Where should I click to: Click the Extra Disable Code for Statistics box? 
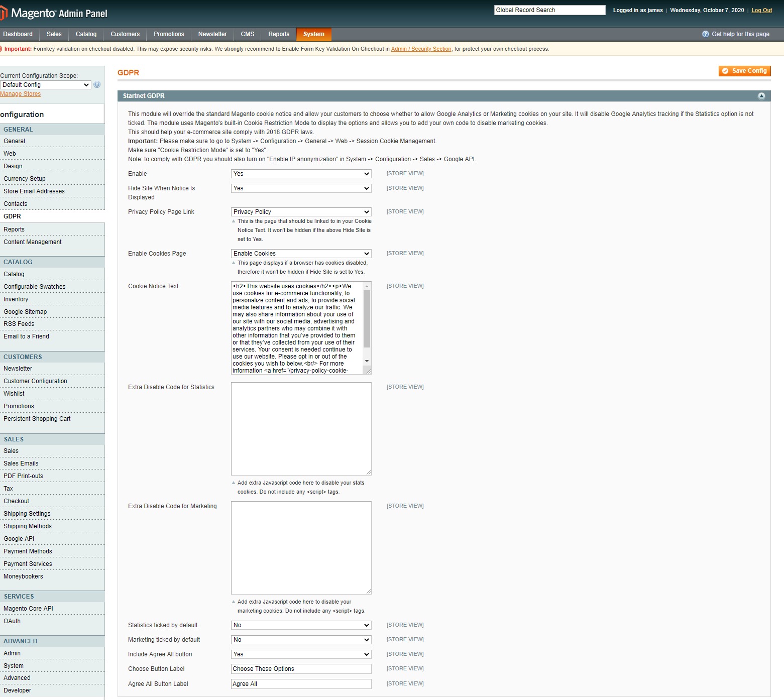(x=301, y=429)
